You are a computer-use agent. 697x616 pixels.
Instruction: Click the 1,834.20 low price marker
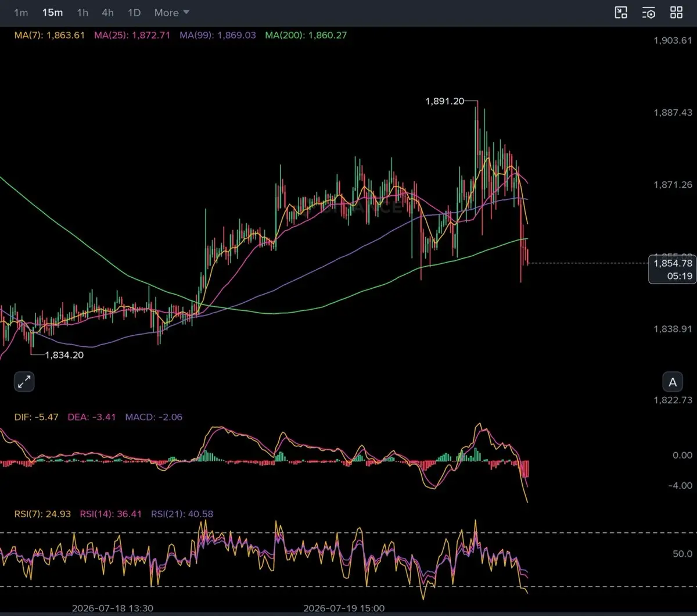pyautogui.click(x=64, y=354)
